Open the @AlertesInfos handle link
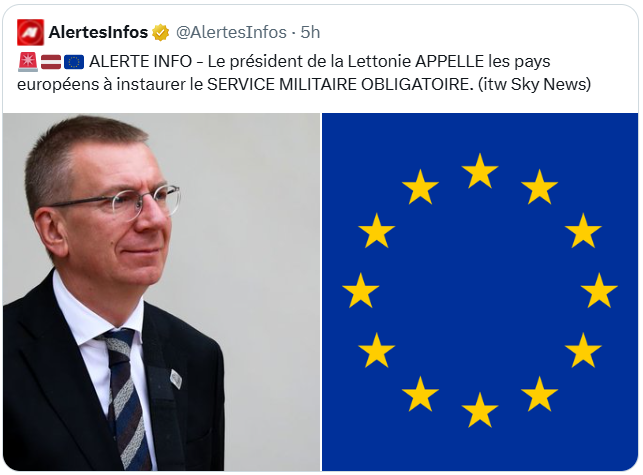643x475 pixels. tap(231, 32)
